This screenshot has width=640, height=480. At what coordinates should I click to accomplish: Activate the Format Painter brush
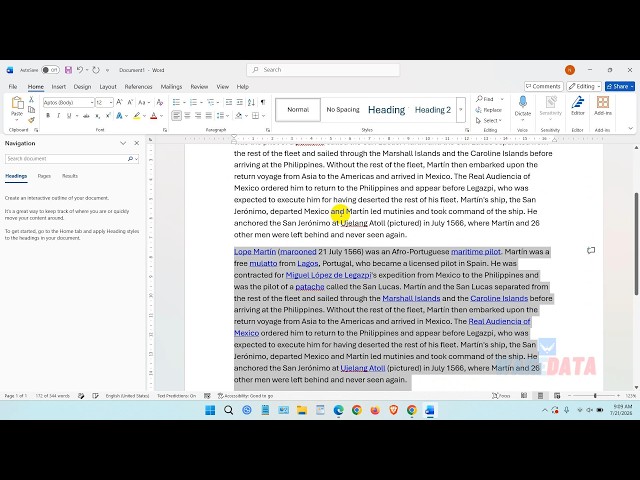(x=31, y=120)
